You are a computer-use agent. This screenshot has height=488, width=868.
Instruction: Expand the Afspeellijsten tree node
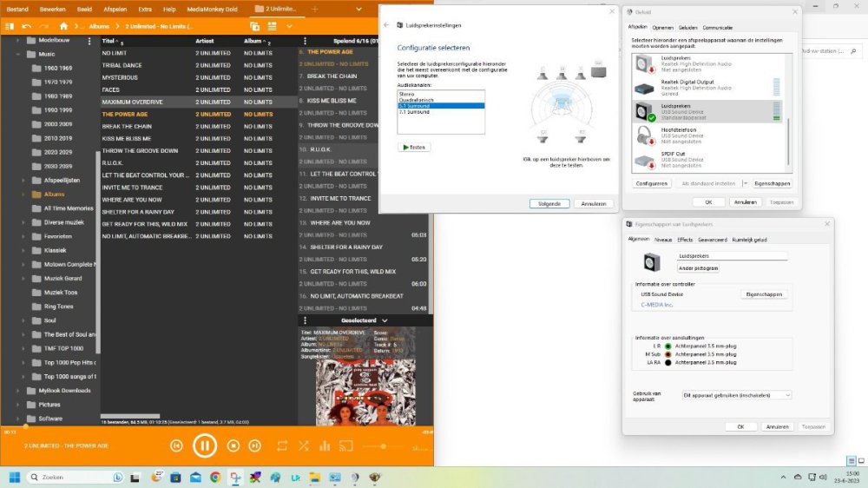(23, 181)
